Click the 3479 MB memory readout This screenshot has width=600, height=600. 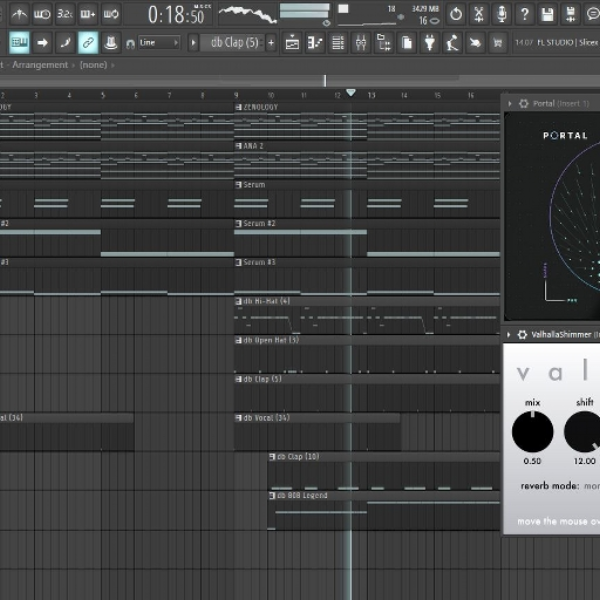pos(425,8)
